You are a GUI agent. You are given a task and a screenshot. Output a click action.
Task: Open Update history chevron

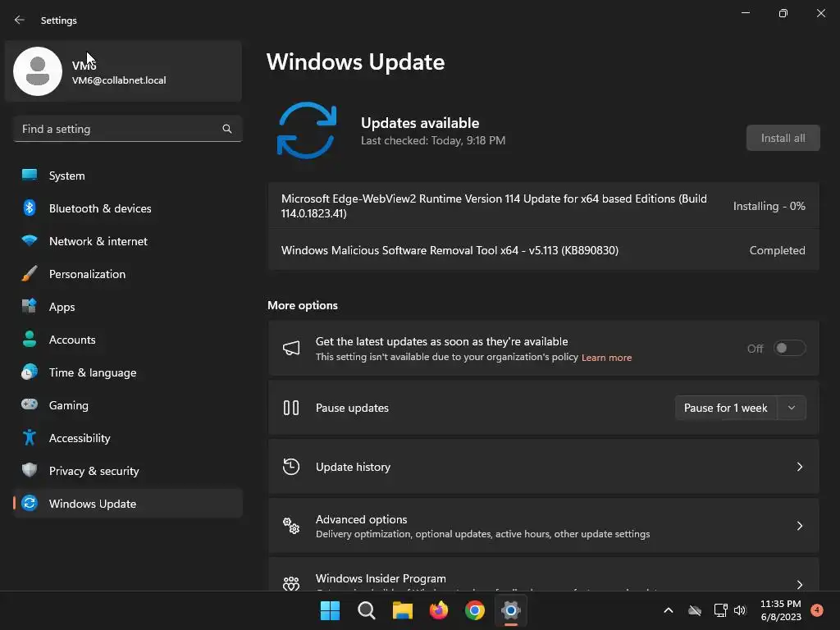pos(799,467)
